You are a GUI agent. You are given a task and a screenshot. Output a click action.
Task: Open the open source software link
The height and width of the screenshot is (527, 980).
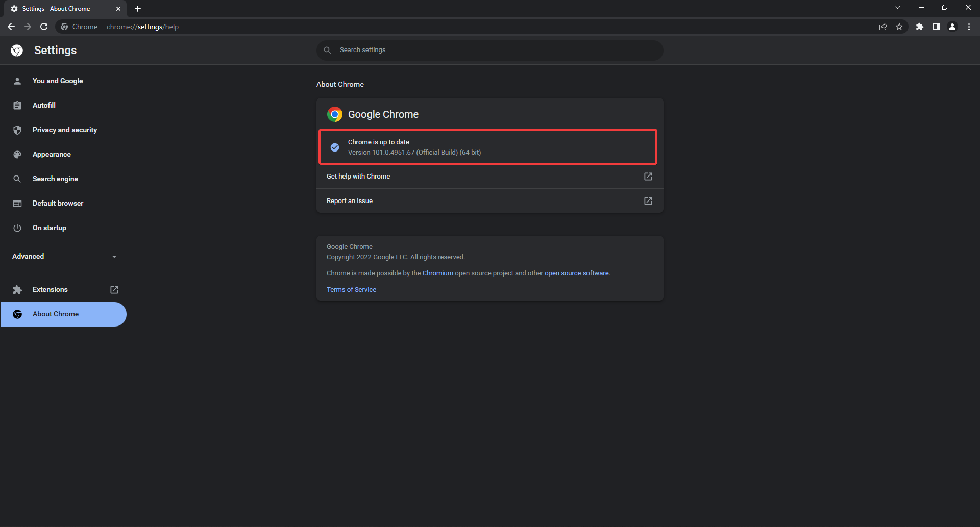coord(577,273)
